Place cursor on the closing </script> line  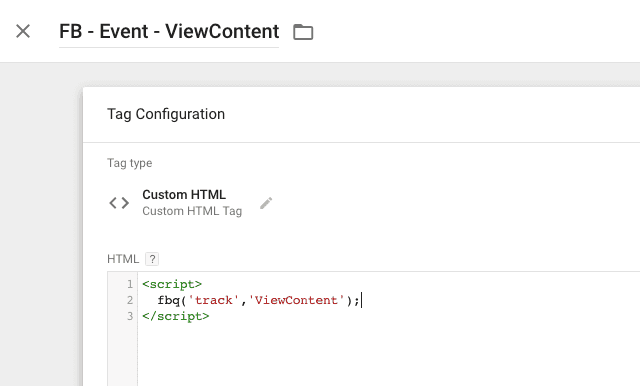point(176,316)
